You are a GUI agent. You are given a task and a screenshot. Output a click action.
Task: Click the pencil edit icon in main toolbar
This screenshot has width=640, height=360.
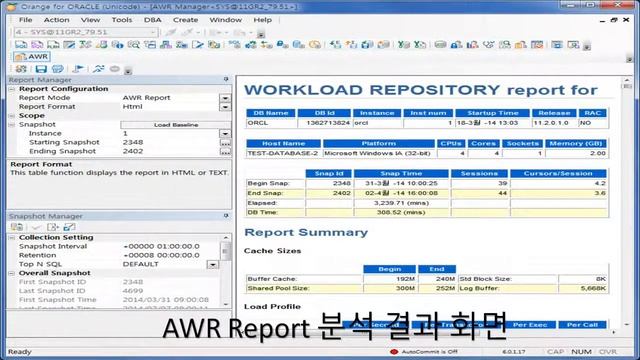coord(198,44)
